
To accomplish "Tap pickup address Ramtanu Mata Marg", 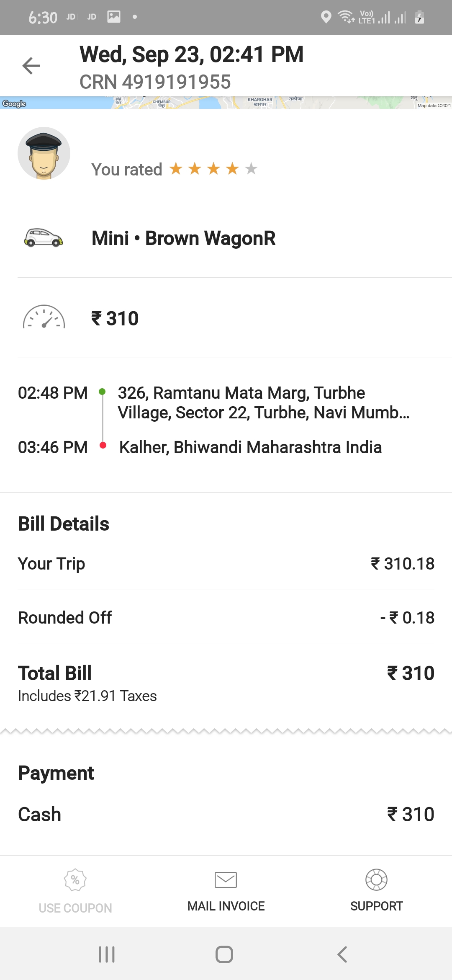I will (264, 402).
